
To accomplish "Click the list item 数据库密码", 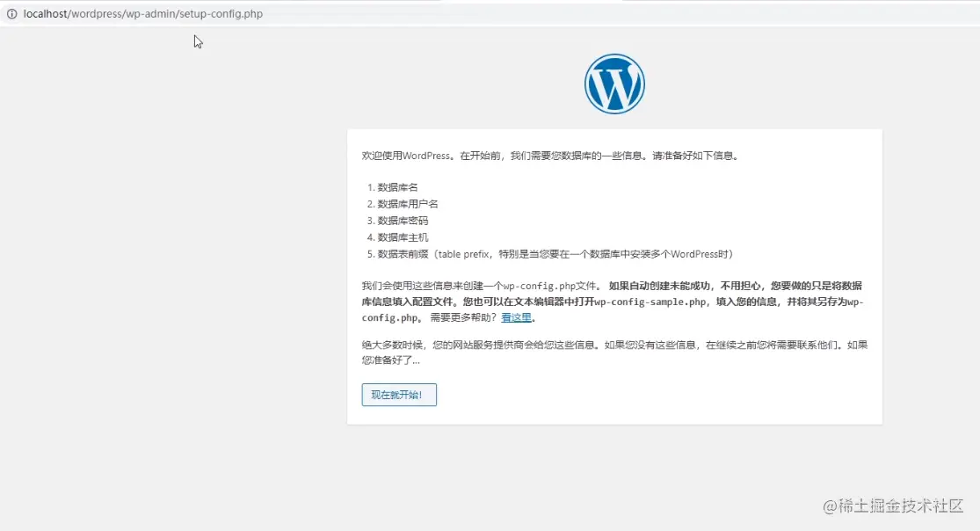I will pos(403,221).
